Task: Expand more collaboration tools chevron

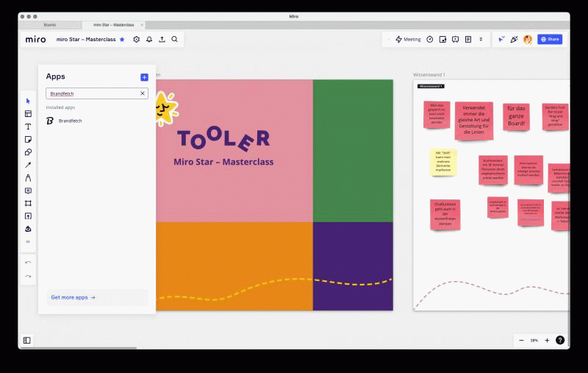Action: click(481, 40)
